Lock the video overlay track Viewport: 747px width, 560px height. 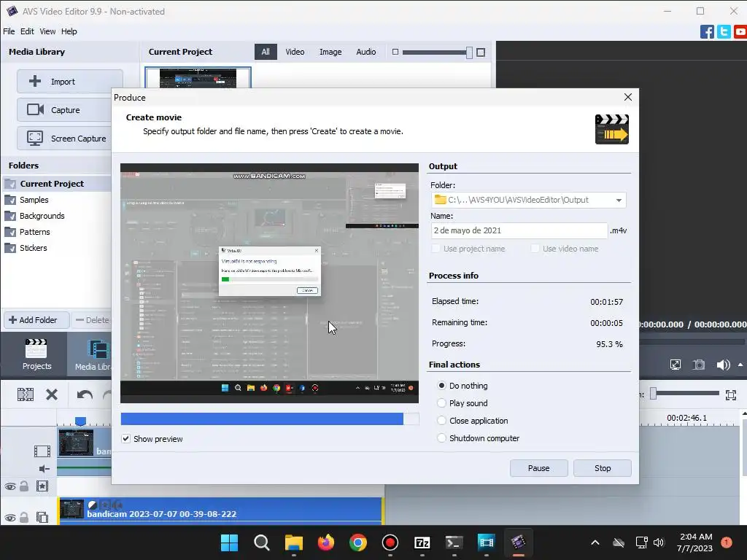(24, 517)
